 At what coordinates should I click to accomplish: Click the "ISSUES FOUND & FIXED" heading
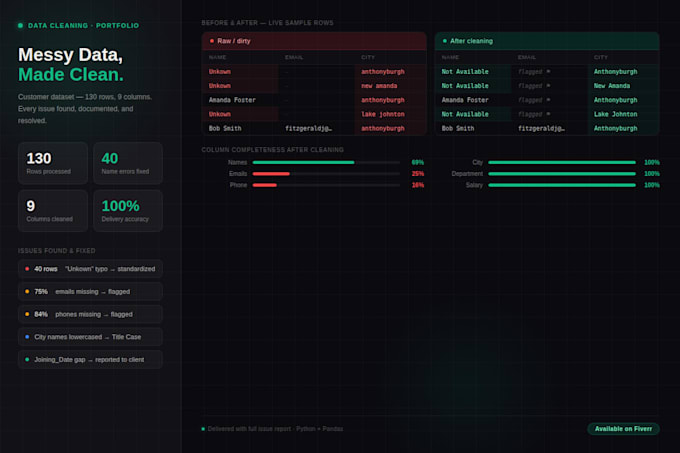pos(56,251)
